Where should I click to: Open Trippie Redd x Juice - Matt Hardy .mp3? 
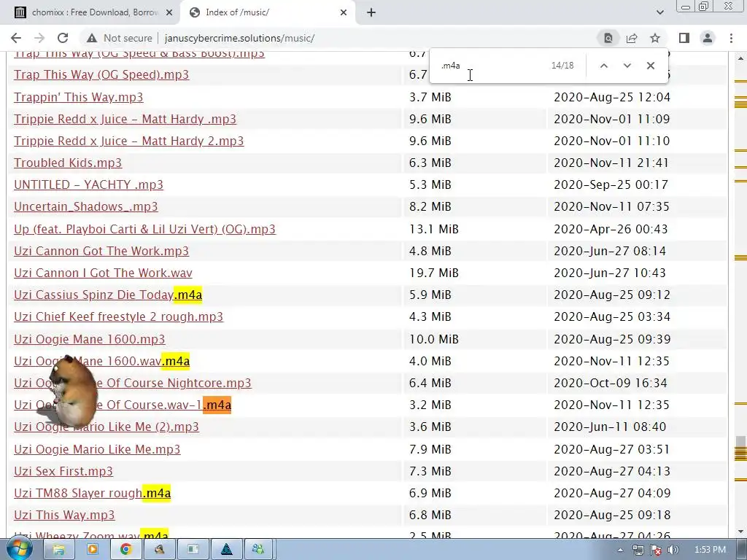pos(125,119)
